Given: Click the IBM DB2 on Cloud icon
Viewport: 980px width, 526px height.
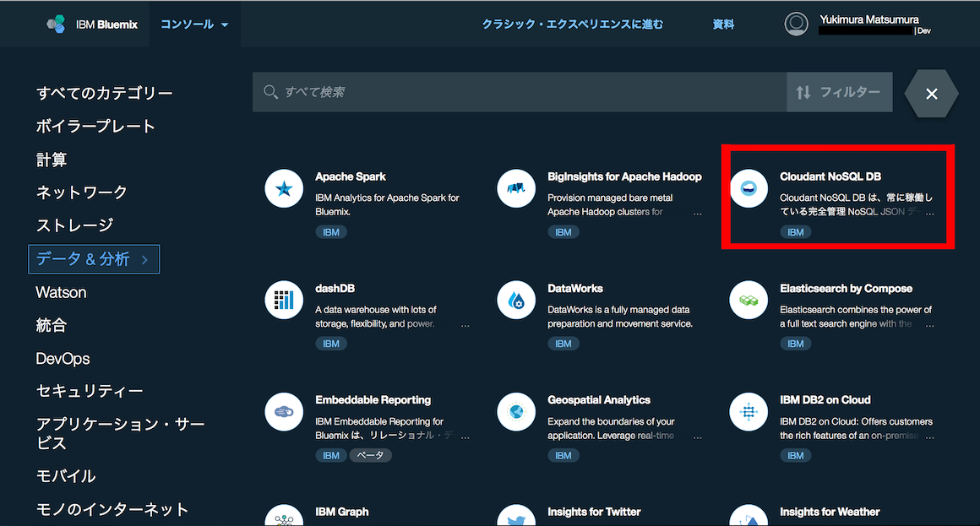Looking at the screenshot, I should [749, 412].
